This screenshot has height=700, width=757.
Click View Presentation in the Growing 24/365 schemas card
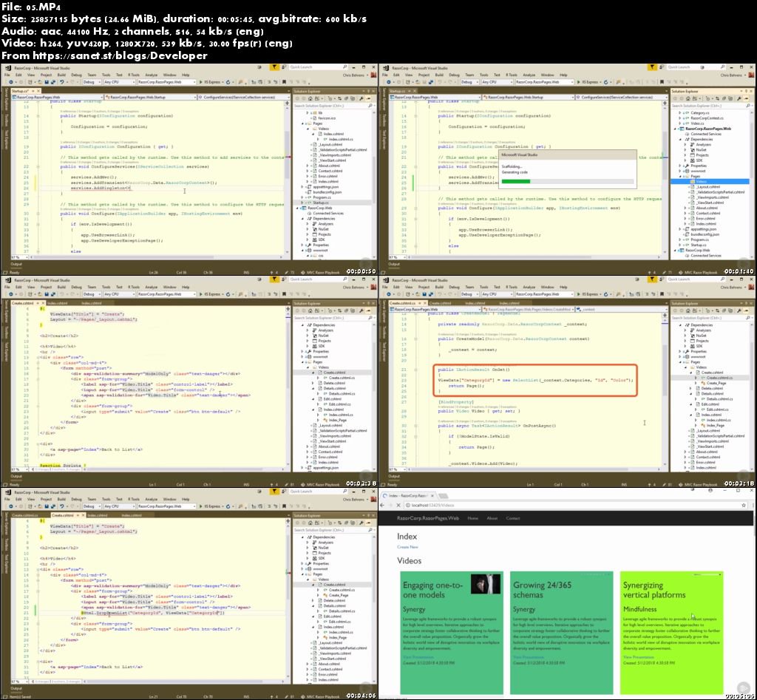528,657
